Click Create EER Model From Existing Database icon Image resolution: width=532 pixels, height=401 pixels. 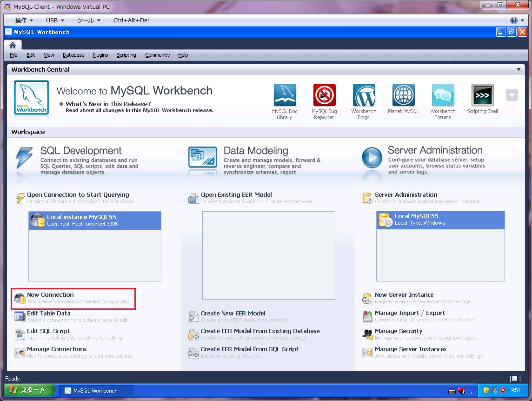click(x=193, y=334)
